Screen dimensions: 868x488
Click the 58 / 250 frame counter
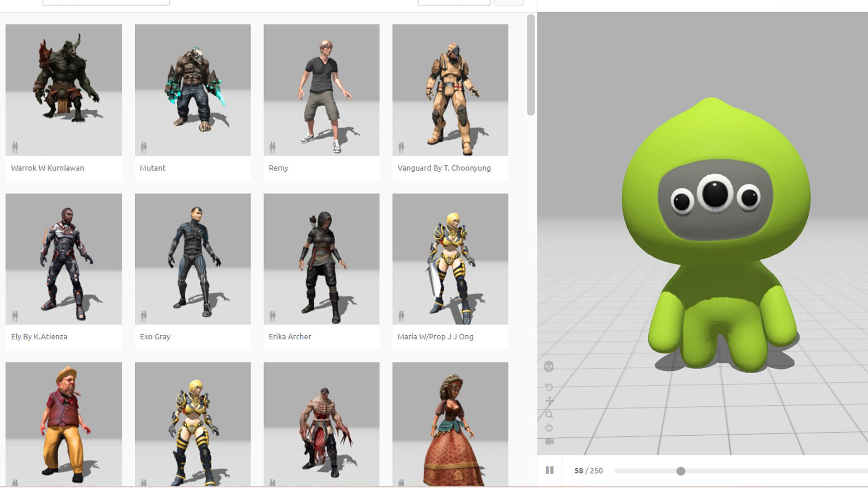point(589,471)
